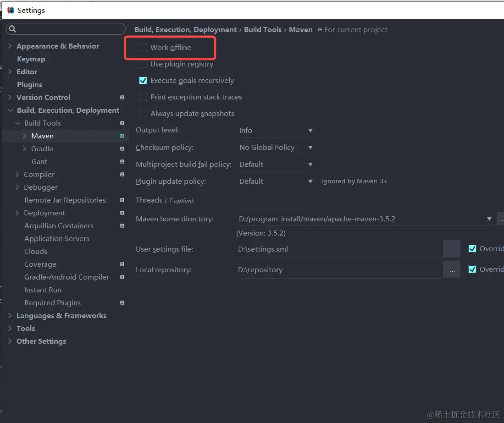The height and width of the screenshot is (423, 504).
Task: Click Build, Execution, Deployment breadcrumb
Action: [x=185, y=29]
